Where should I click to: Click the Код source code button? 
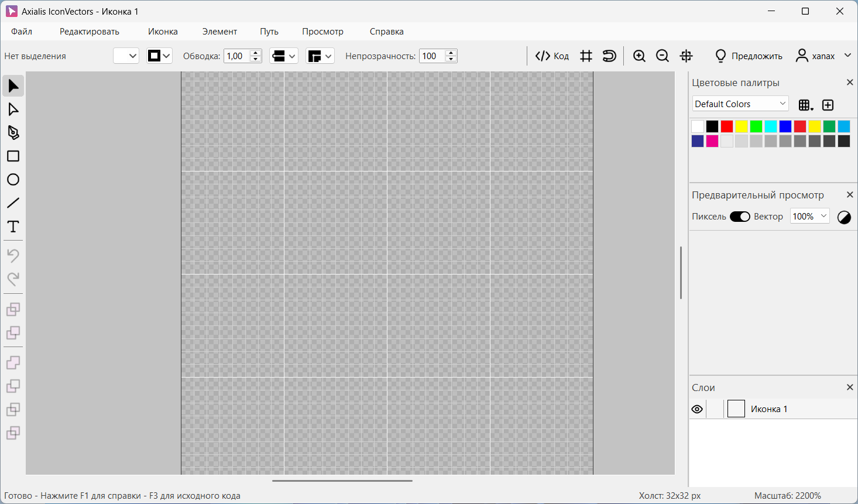click(552, 56)
